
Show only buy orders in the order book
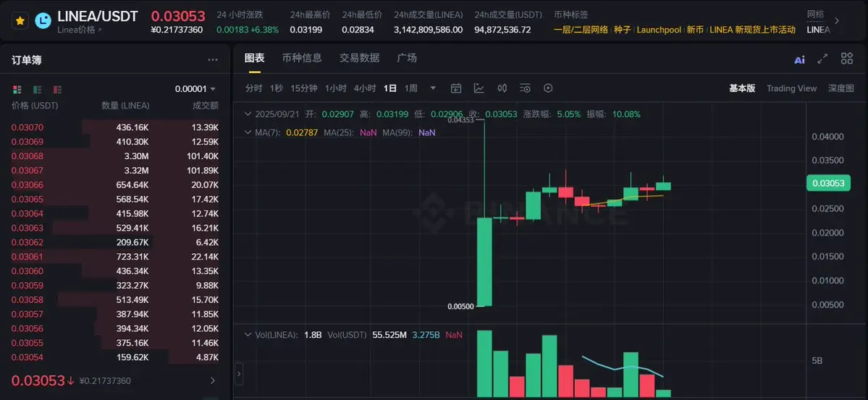click(37, 89)
